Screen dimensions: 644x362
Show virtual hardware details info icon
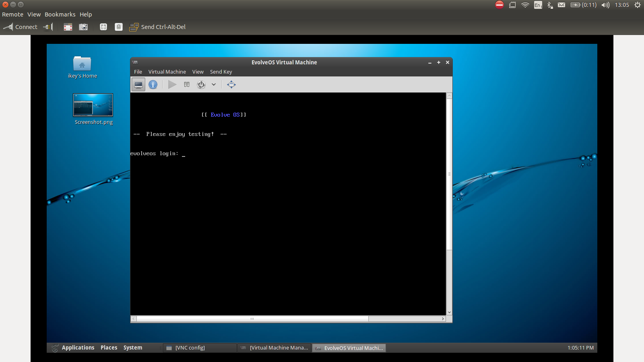click(153, 84)
